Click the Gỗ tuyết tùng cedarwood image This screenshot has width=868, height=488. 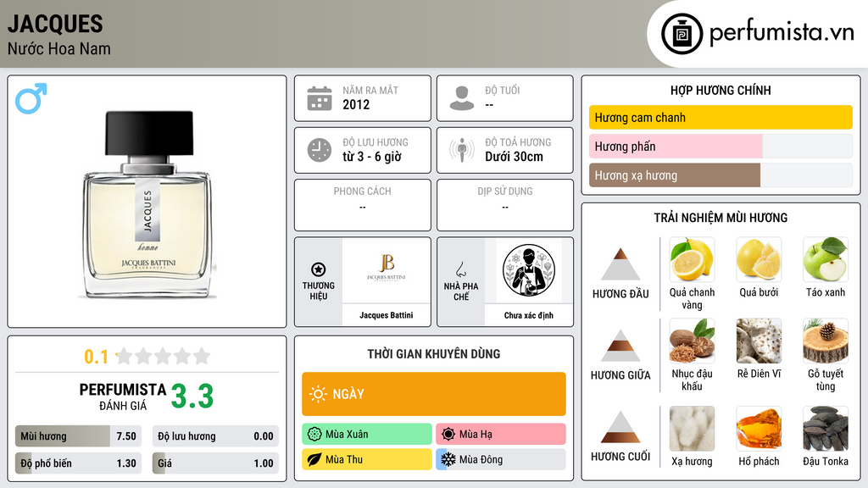[826, 341]
